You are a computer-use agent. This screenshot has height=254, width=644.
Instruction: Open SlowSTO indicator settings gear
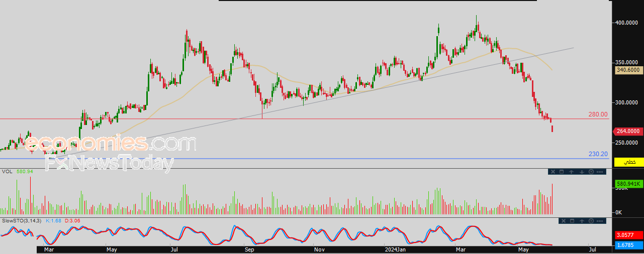point(591,221)
